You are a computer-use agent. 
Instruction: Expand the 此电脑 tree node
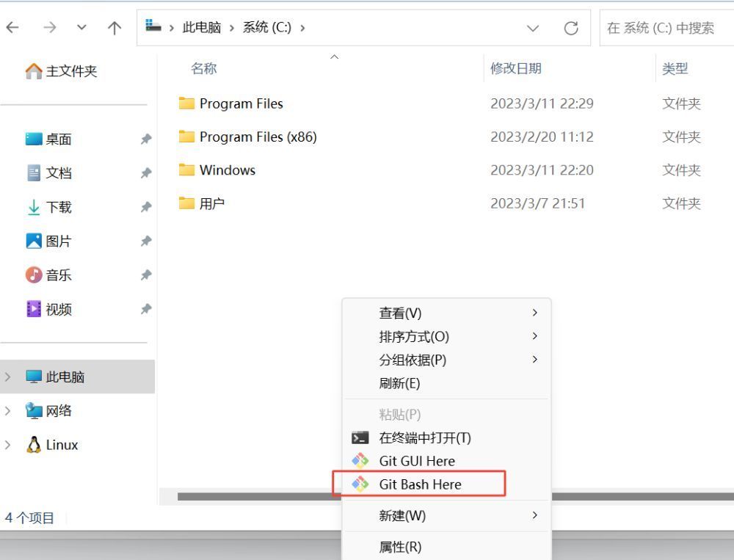(8, 377)
